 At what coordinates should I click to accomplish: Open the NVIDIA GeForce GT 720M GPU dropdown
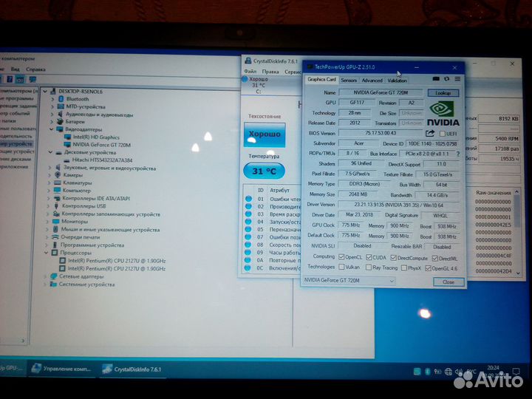tap(349, 280)
